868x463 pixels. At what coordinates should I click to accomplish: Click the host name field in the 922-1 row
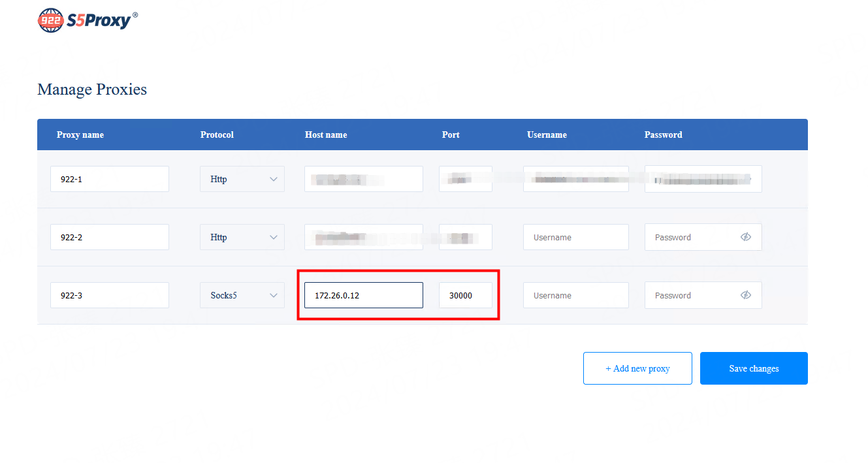(x=364, y=179)
